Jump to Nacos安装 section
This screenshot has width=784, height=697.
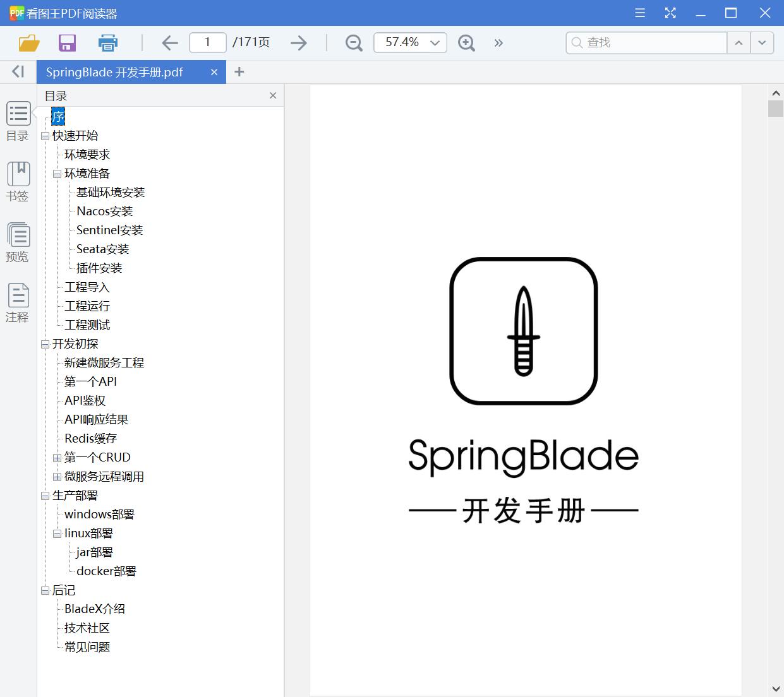[x=105, y=211]
